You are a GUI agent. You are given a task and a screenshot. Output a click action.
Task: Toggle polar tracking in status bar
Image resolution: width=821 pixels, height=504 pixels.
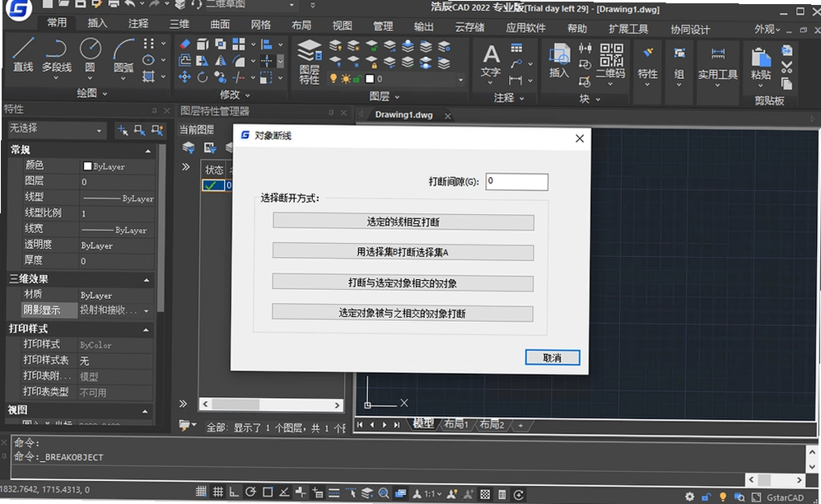pyautogui.click(x=250, y=492)
